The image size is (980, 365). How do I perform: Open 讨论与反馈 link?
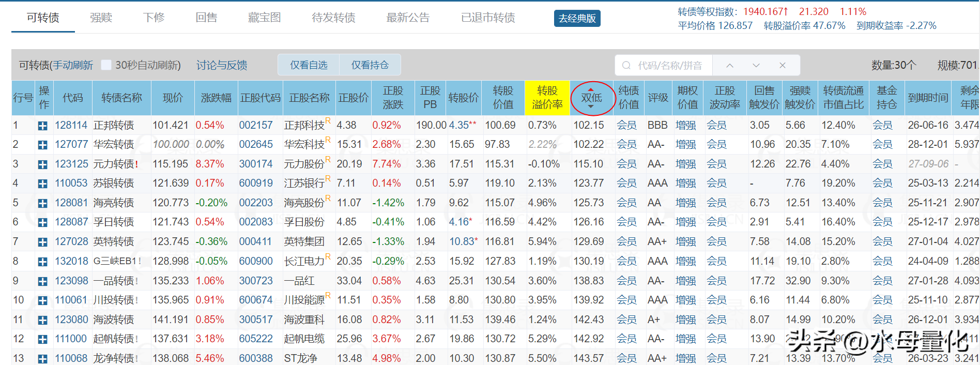click(222, 65)
